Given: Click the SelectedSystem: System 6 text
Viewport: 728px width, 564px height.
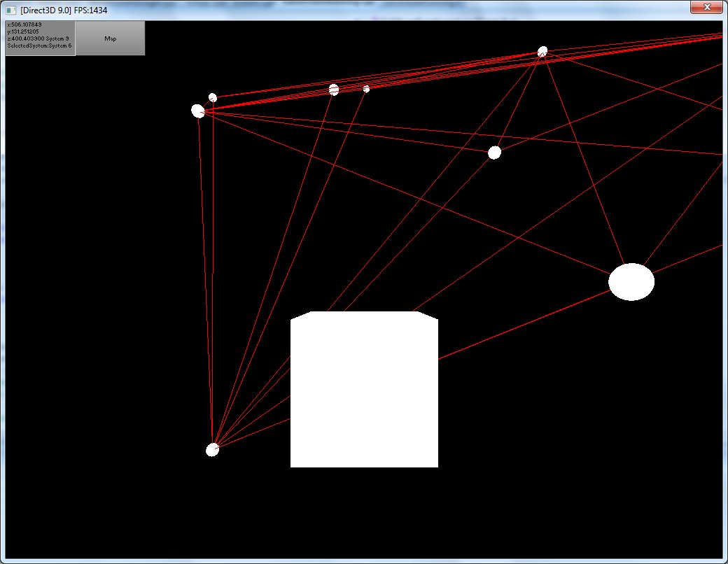Looking at the screenshot, I should pos(39,45).
